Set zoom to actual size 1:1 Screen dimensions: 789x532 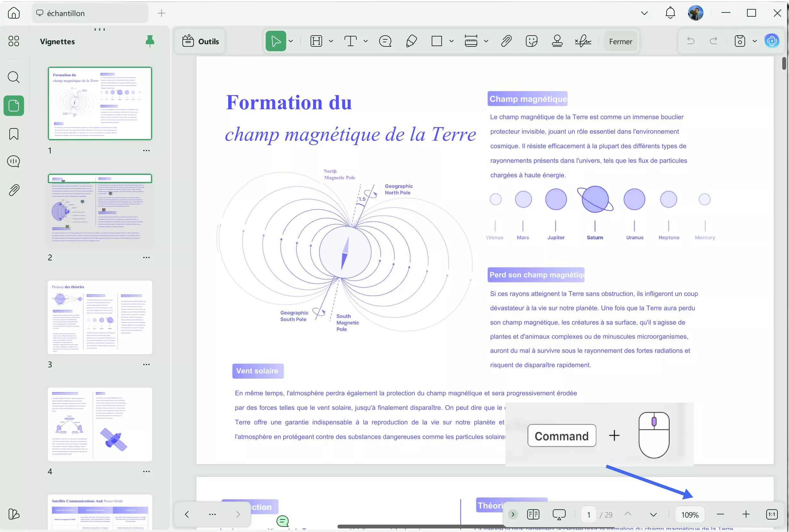[x=772, y=514]
